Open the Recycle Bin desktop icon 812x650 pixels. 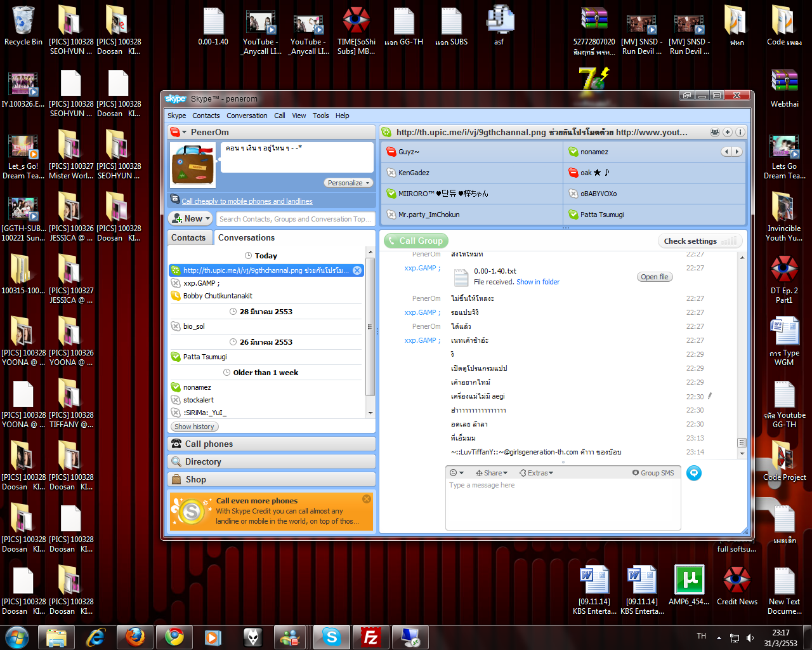pyautogui.click(x=23, y=26)
